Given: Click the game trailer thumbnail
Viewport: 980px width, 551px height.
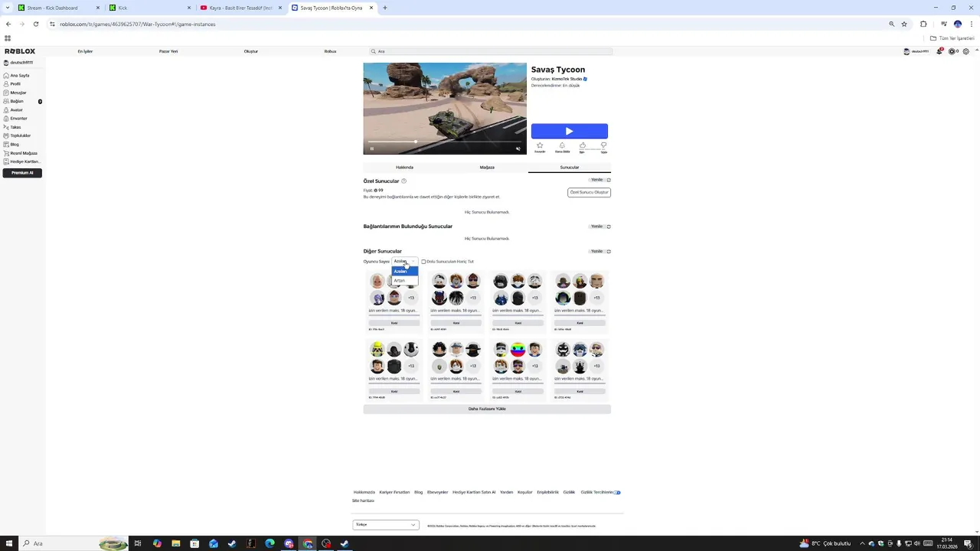Looking at the screenshot, I should (445, 109).
